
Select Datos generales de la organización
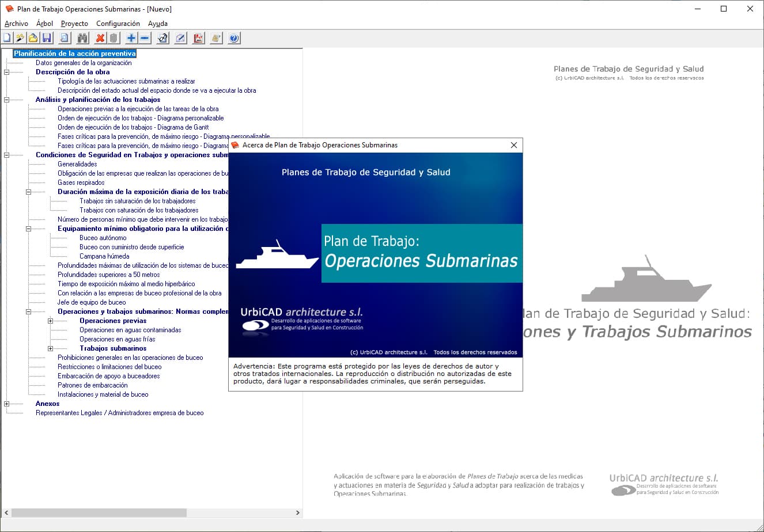pyautogui.click(x=84, y=63)
